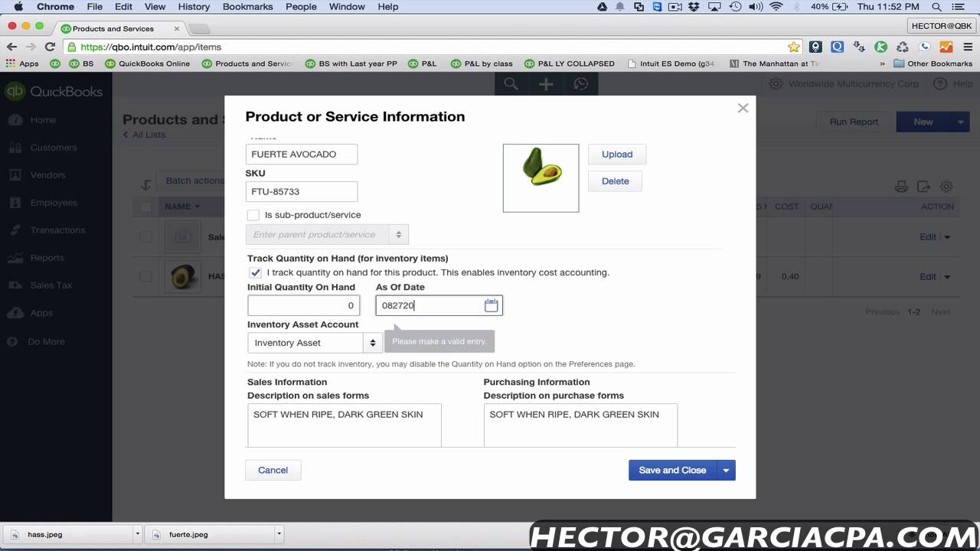This screenshot has height=551, width=980.
Task: Click the calendar icon in As Of Date field
Action: pyautogui.click(x=492, y=305)
